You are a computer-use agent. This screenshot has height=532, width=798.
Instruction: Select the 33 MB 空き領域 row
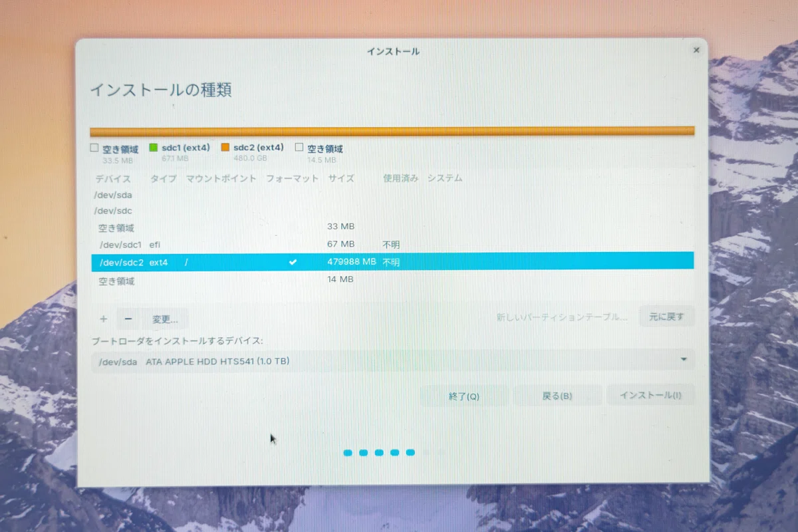(392, 227)
